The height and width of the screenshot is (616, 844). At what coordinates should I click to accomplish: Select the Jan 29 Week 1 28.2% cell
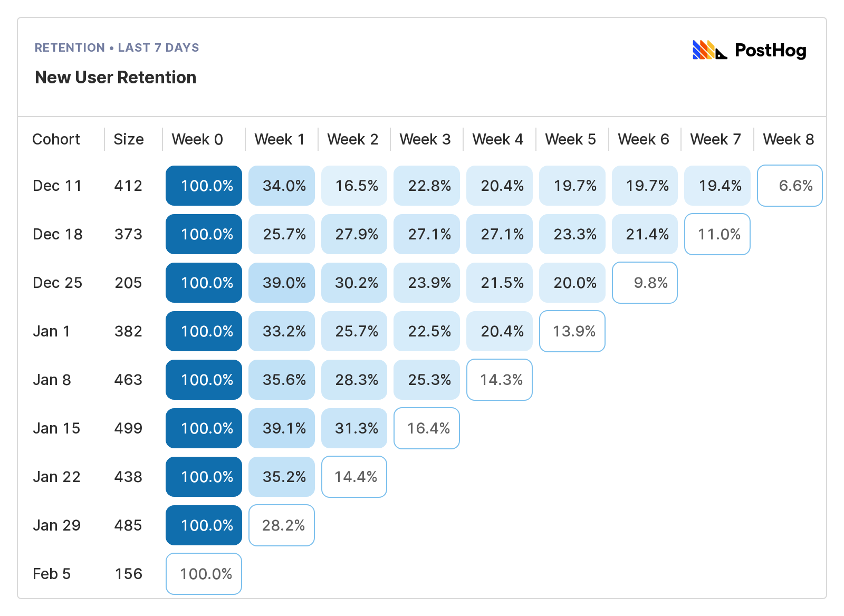[282, 525]
